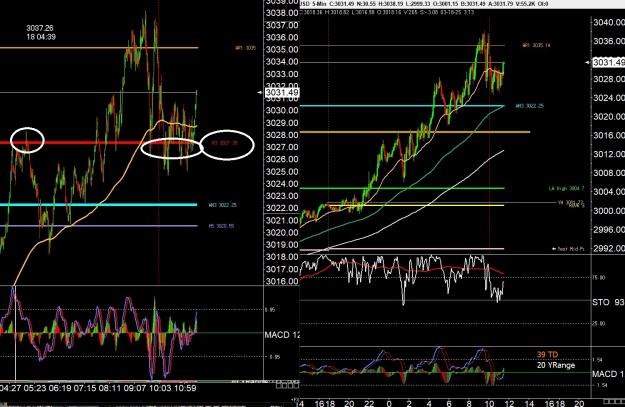Select the MACD label in the left chart panel

[x=281, y=335]
